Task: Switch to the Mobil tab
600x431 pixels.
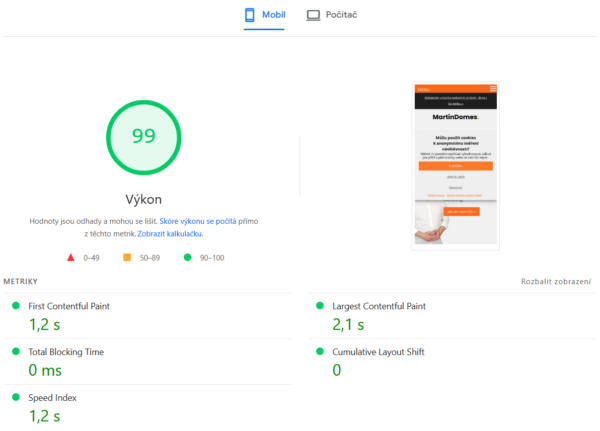Action: coord(264,15)
